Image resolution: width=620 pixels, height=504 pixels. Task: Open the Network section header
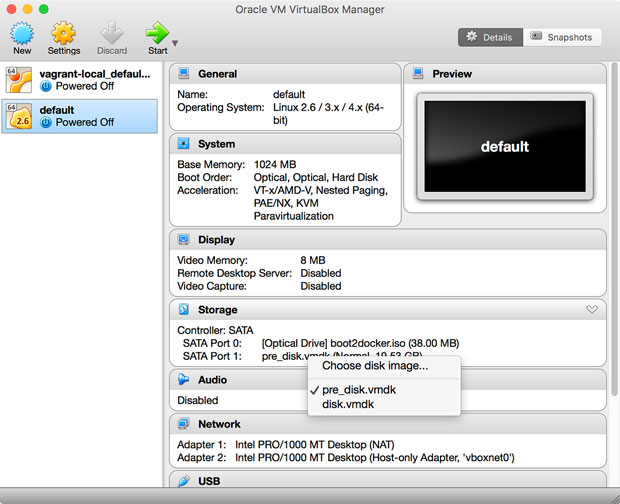[388, 423]
